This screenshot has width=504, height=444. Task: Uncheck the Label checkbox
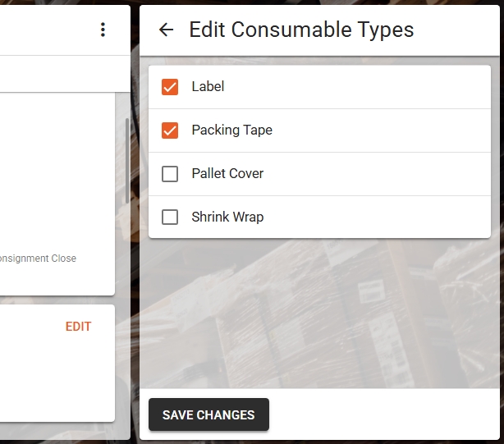(x=170, y=87)
